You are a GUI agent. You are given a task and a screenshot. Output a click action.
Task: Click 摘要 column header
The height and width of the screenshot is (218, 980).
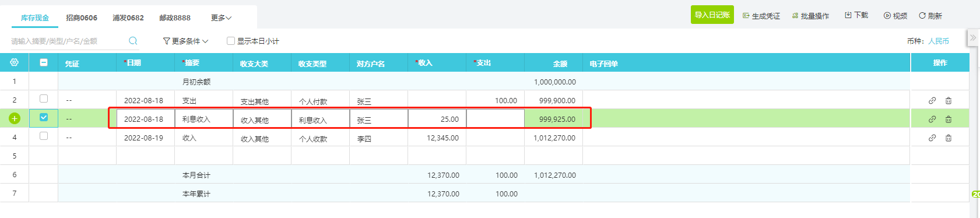[x=204, y=62]
